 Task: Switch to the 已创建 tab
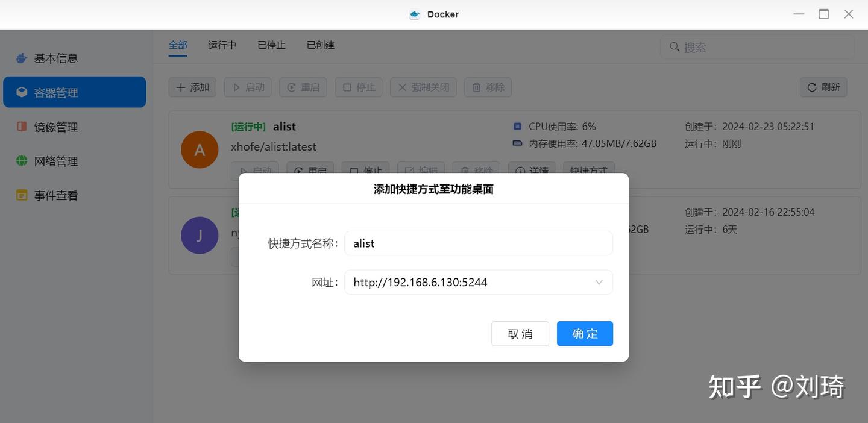[x=320, y=45]
